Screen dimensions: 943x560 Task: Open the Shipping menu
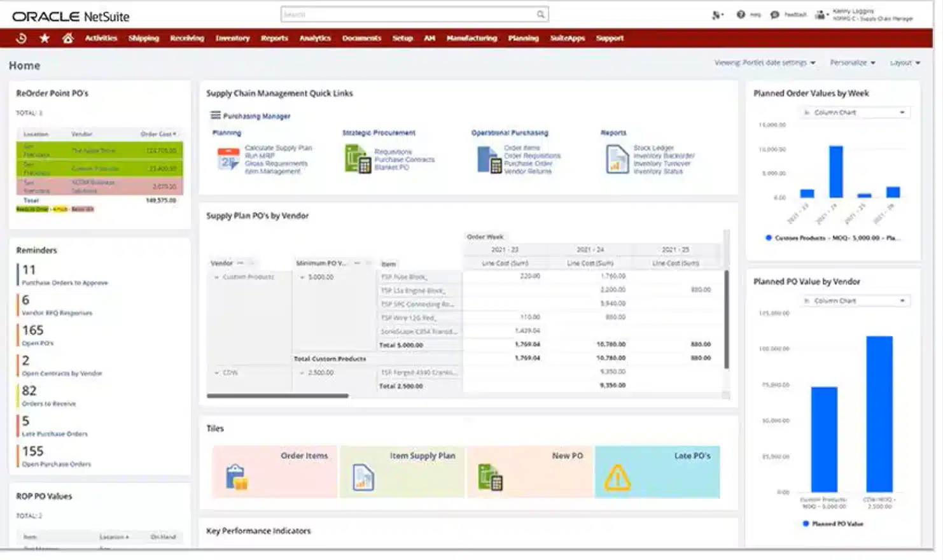point(144,38)
